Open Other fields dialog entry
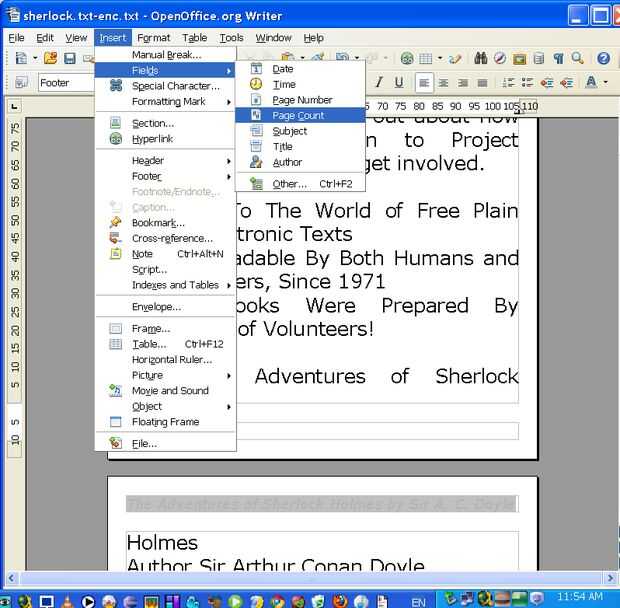This screenshot has width=620, height=608. [x=300, y=184]
